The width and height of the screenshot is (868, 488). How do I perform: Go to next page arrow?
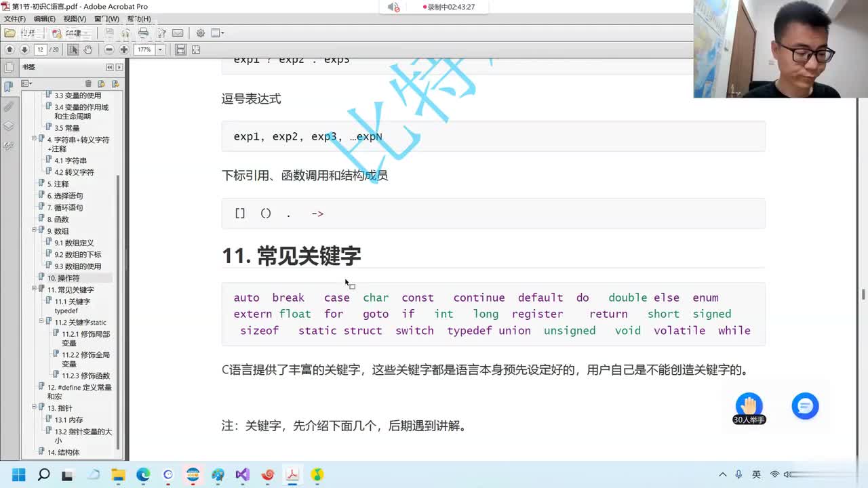pos(24,49)
